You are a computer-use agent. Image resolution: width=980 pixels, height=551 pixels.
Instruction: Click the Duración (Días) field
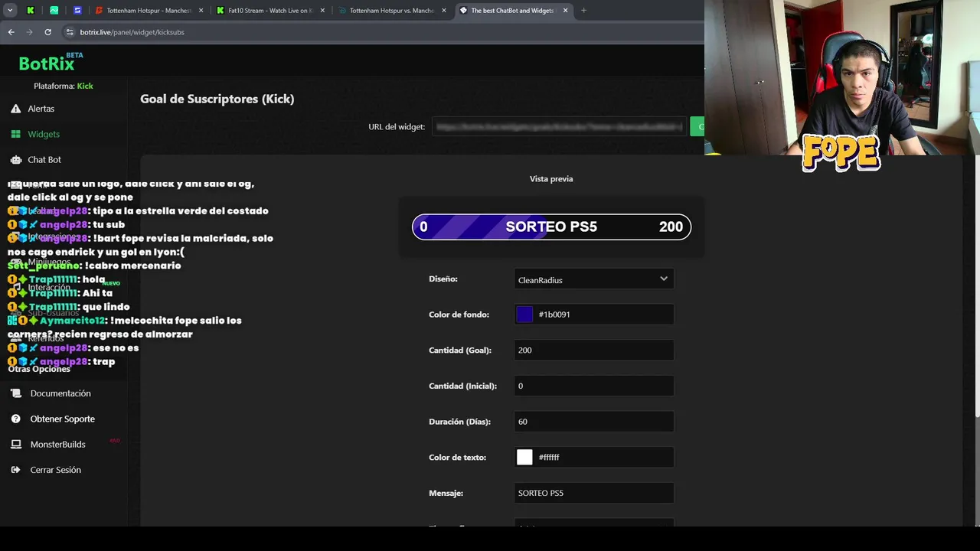click(x=594, y=422)
